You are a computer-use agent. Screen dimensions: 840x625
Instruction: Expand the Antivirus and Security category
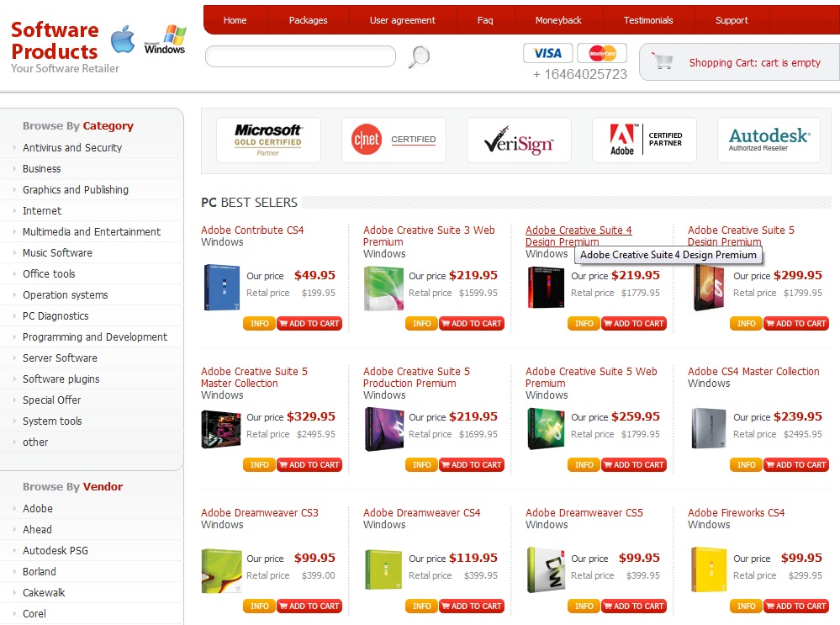click(72, 148)
